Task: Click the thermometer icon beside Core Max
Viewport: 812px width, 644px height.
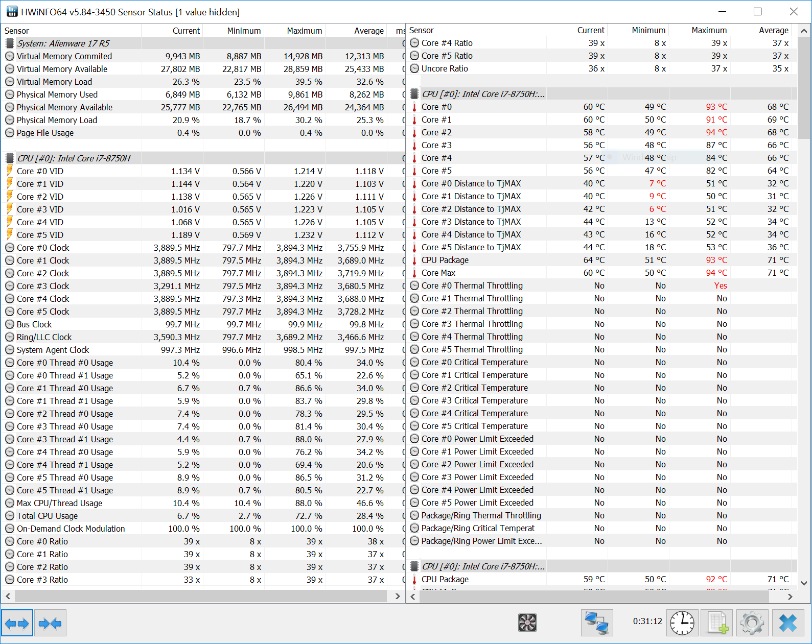Action: coord(414,273)
